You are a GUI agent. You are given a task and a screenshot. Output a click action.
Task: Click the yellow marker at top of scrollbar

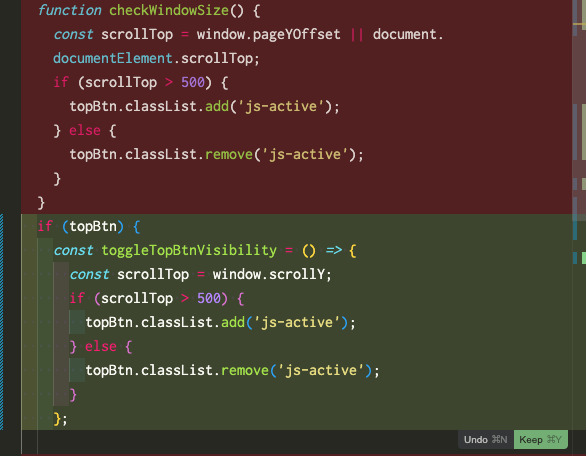click(x=580, y=24)
